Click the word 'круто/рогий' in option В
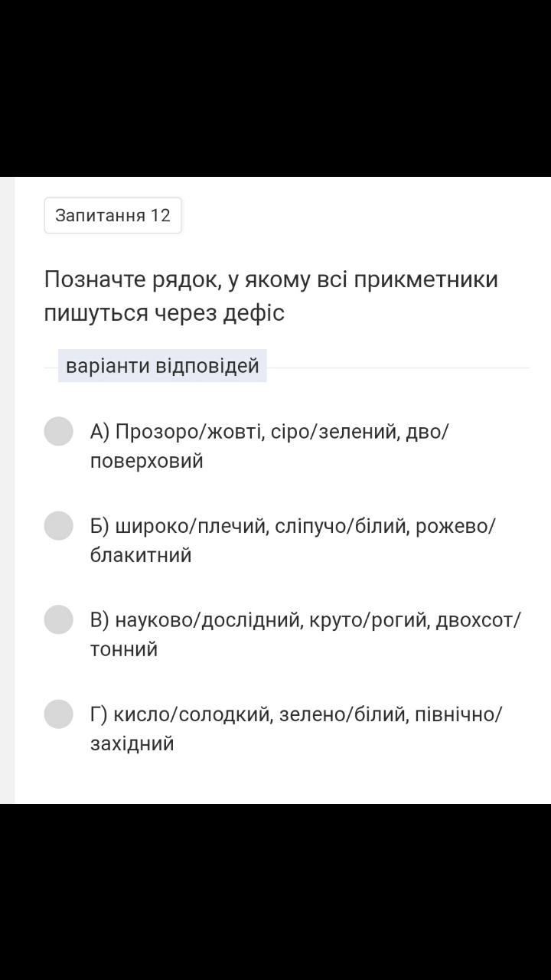Screen dimensions: 551x980 point(367,620)
